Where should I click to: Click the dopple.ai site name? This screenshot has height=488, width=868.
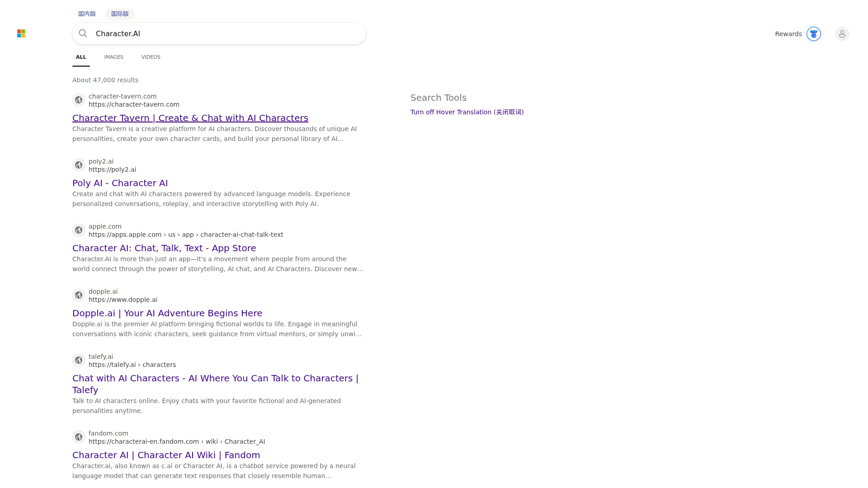pos(103,291)
